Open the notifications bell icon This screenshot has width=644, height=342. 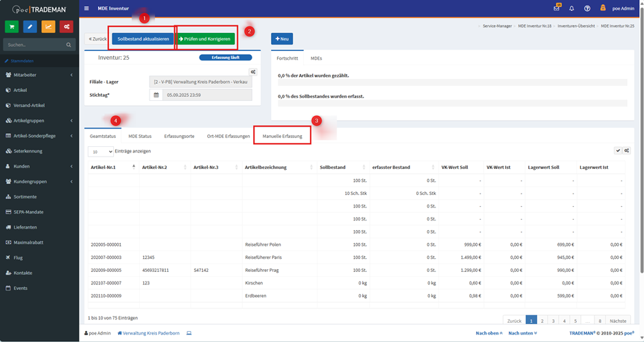[x=571, y=8]
